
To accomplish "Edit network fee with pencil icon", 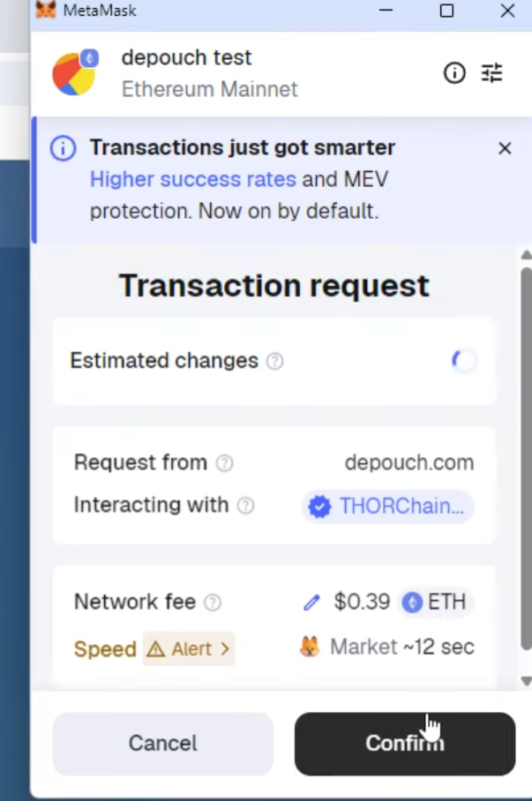I will click(311, 603).
